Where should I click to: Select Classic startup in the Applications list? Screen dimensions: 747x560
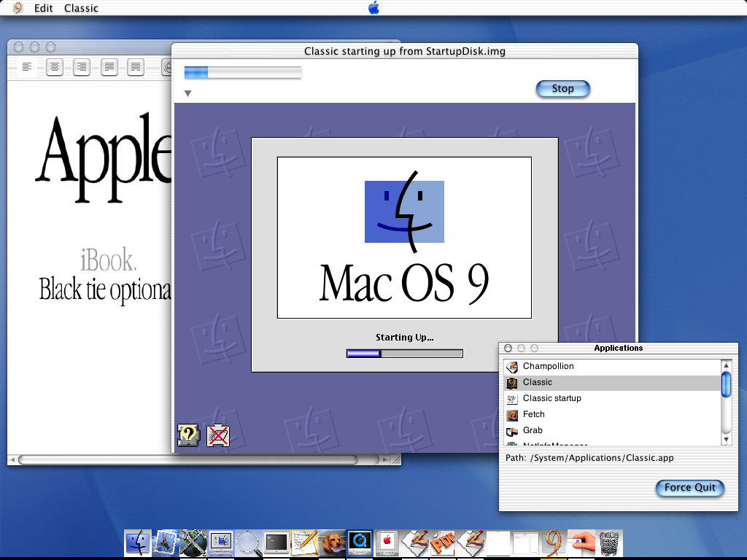pos(612,399)
